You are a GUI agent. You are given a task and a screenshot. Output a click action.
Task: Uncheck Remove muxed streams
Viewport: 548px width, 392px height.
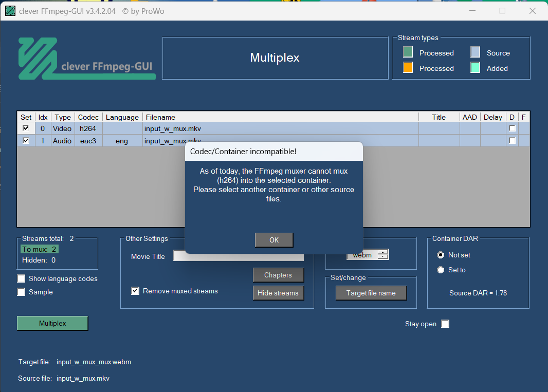tap(135, 291)
